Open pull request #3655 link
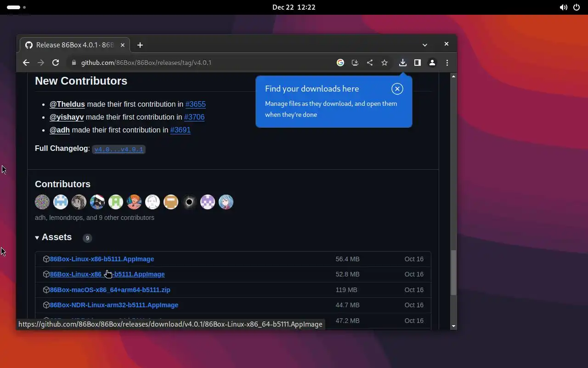Image resolution: width=588 pixels, height=368 pixels. 195,104
